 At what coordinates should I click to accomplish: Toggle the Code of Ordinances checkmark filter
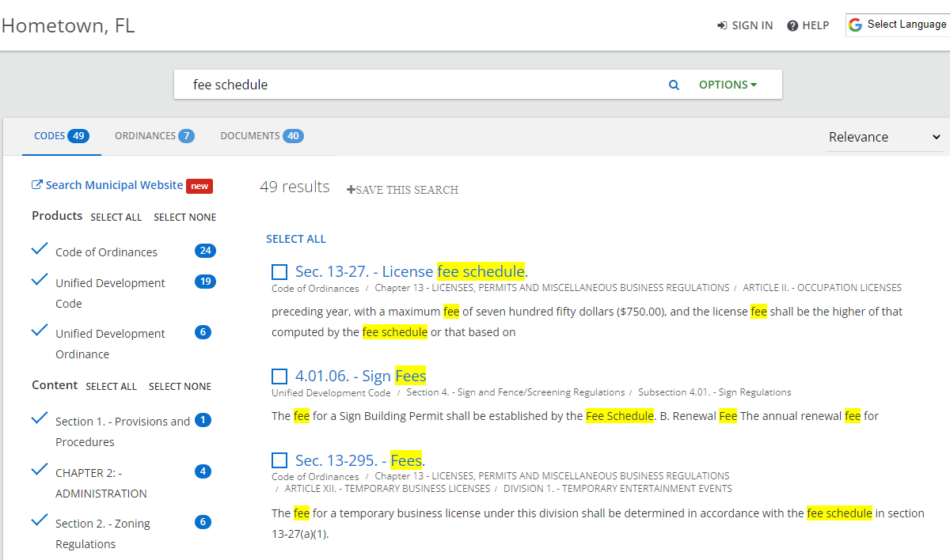pos(40,250)
